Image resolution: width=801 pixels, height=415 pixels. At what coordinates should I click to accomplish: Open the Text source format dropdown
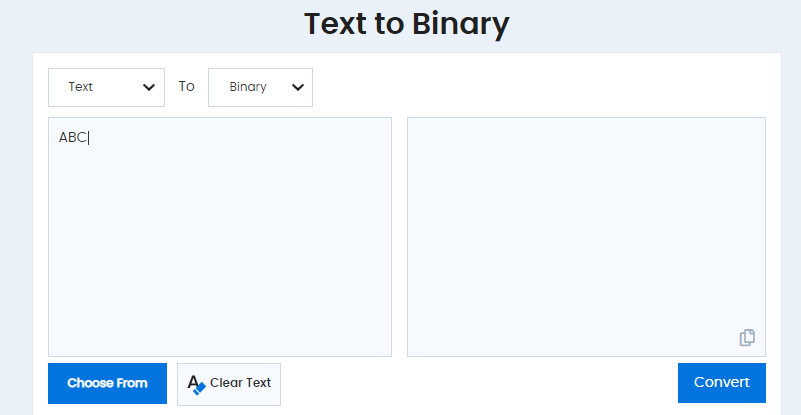pos(106,87)
